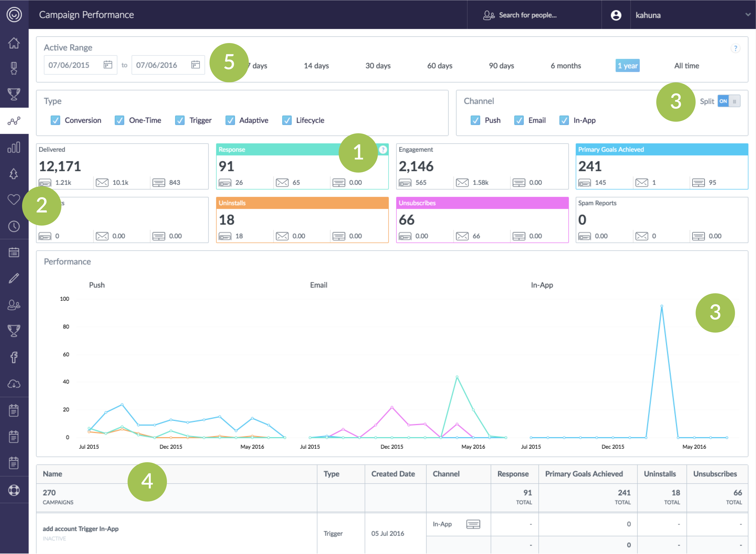Open the bar chart analytics icon
This screenshot has width=756, height=554.
click(x=14, y=147)
